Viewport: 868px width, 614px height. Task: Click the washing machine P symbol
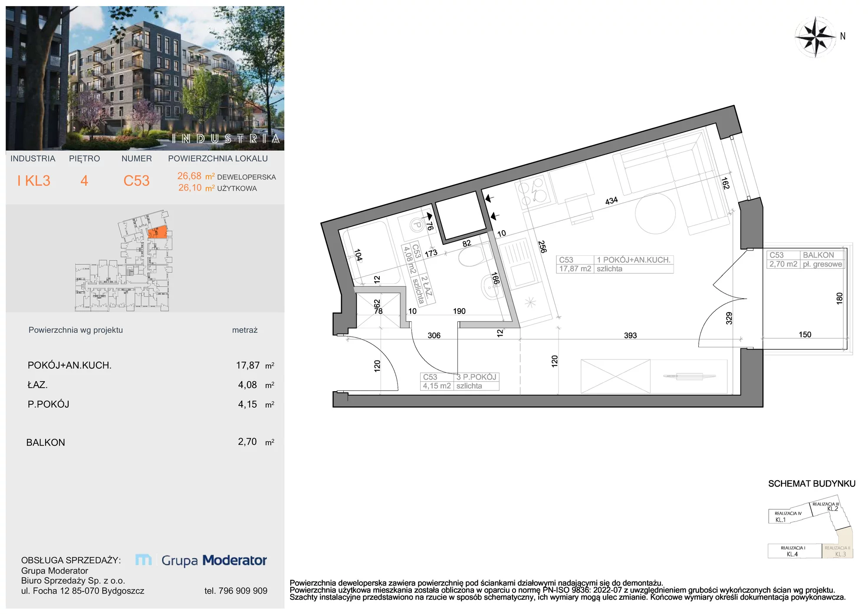coord(417,225)
